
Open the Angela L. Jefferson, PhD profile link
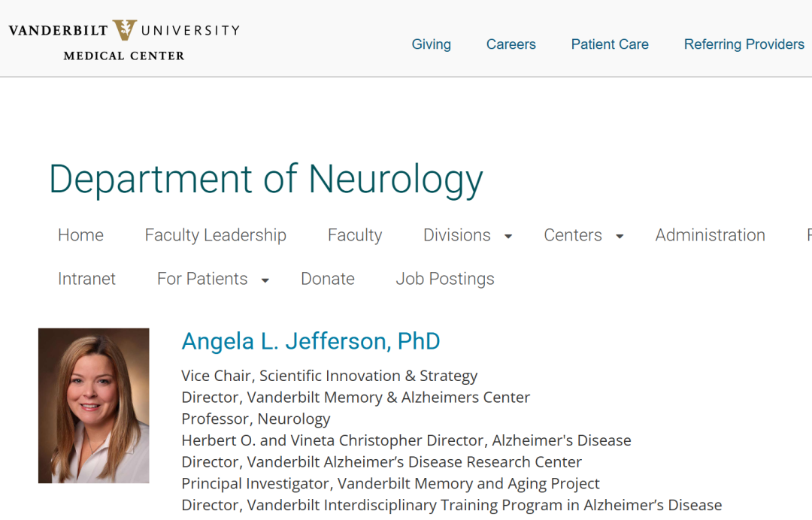pos(311,341)
